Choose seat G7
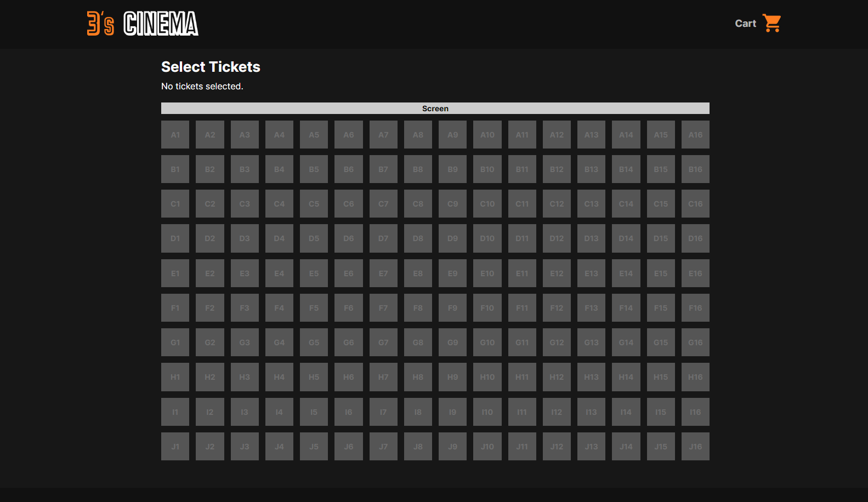Viewport: 868px width, 502px height. (x=383, y=343)
